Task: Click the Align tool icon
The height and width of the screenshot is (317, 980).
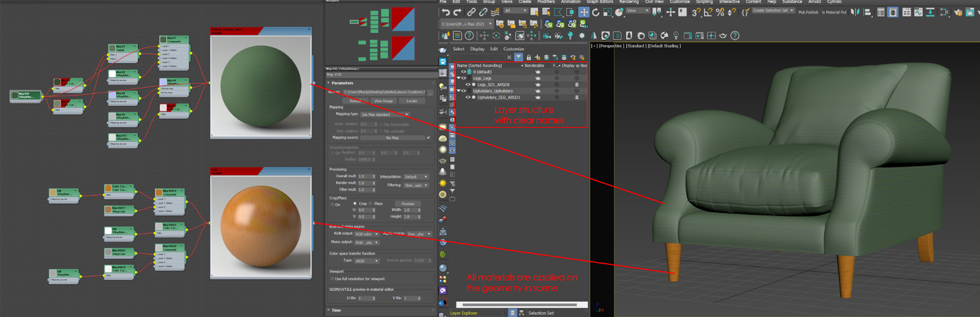Action: tap(867, 12)
